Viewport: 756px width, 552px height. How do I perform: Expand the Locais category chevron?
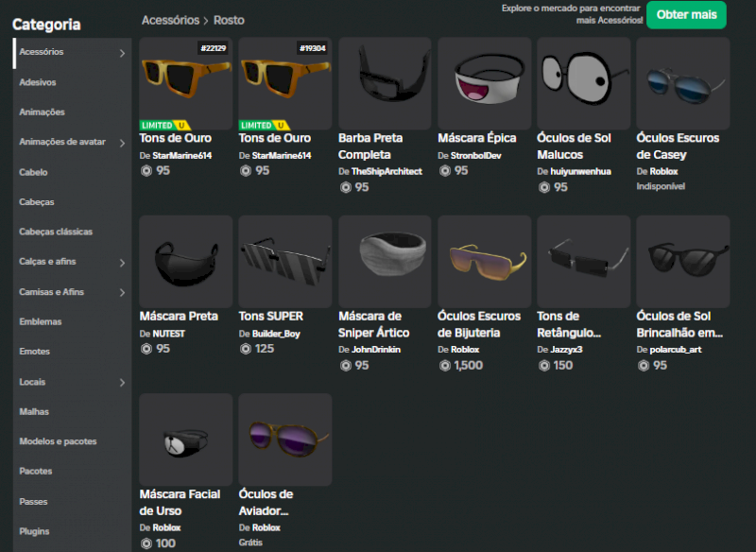[122, 383]
